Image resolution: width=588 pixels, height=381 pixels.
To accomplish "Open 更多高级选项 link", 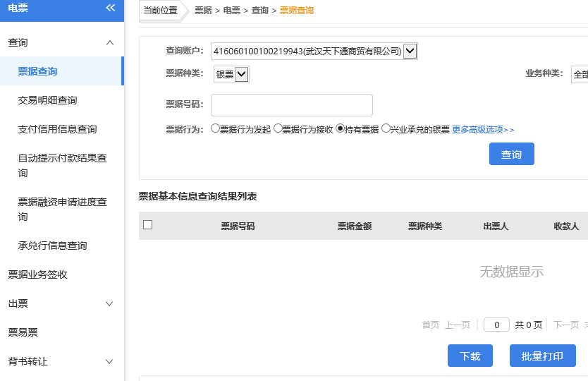I will (x=483, y=130).
